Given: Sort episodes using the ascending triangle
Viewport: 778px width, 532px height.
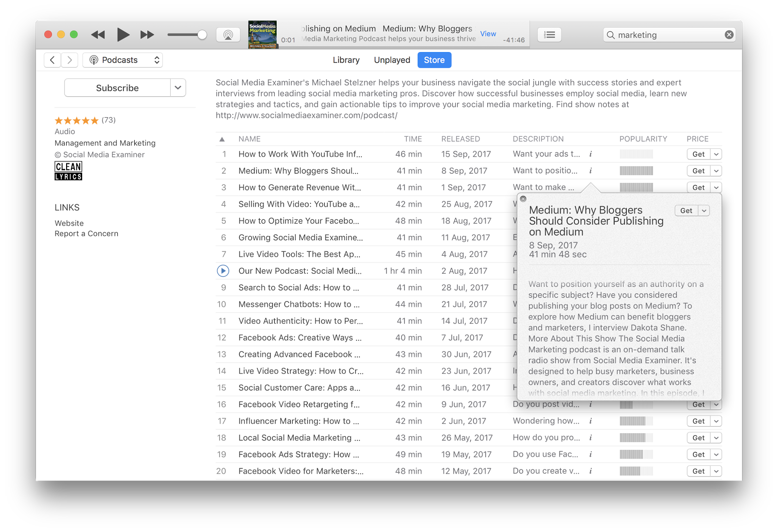Looking at the screenshot, I should tap(222, 139).
